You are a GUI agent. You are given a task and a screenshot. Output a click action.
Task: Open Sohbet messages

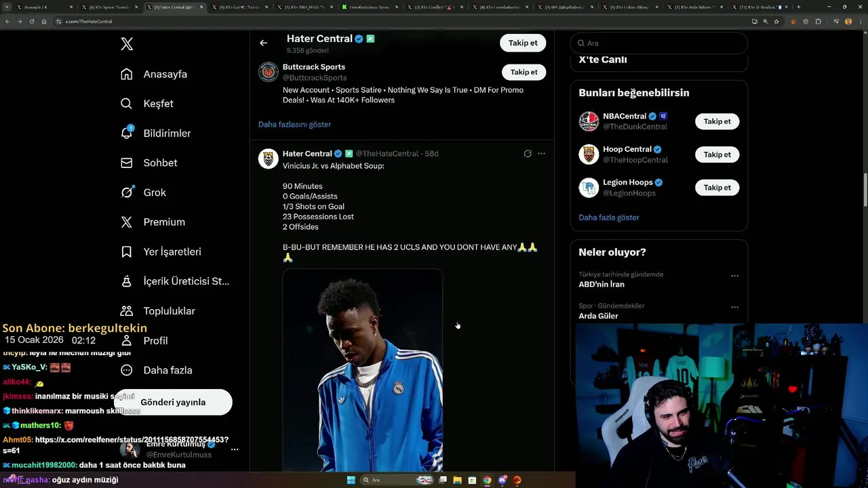coord(149,163)
